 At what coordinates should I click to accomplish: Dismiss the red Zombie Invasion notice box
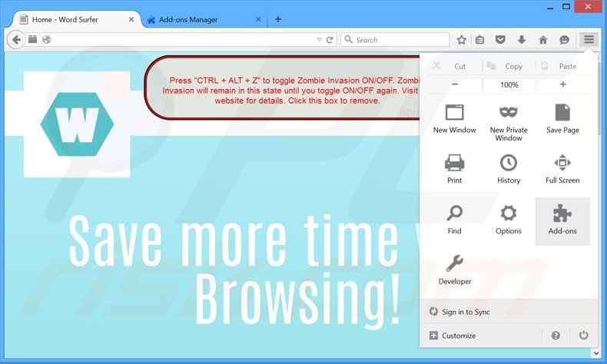click(284, 88)
